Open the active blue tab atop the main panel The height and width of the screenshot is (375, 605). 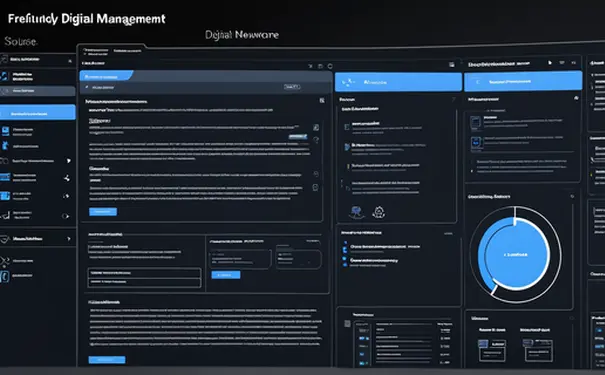click(106, 76)
